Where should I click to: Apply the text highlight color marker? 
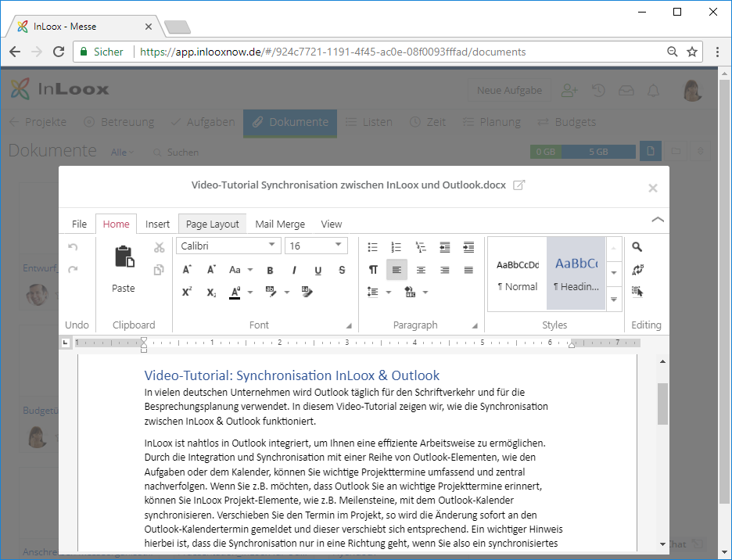pyautogui.click(x=271, y=292)
